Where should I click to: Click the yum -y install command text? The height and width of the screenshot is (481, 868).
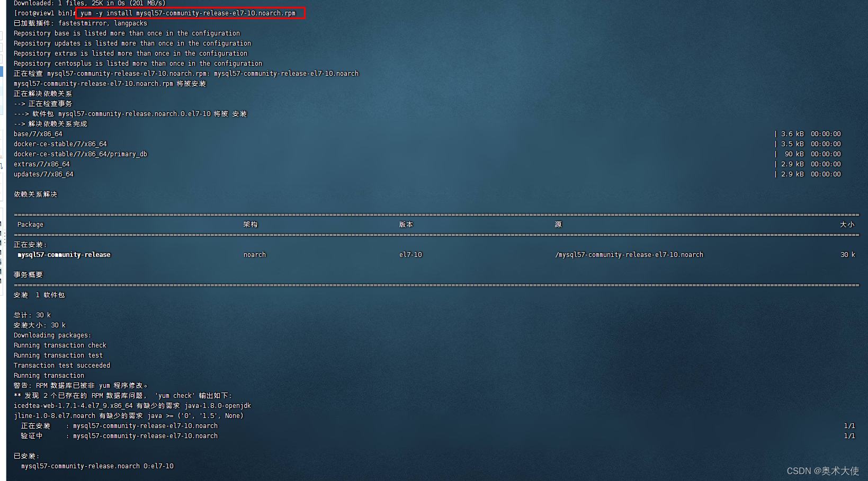tap(188, 13)
